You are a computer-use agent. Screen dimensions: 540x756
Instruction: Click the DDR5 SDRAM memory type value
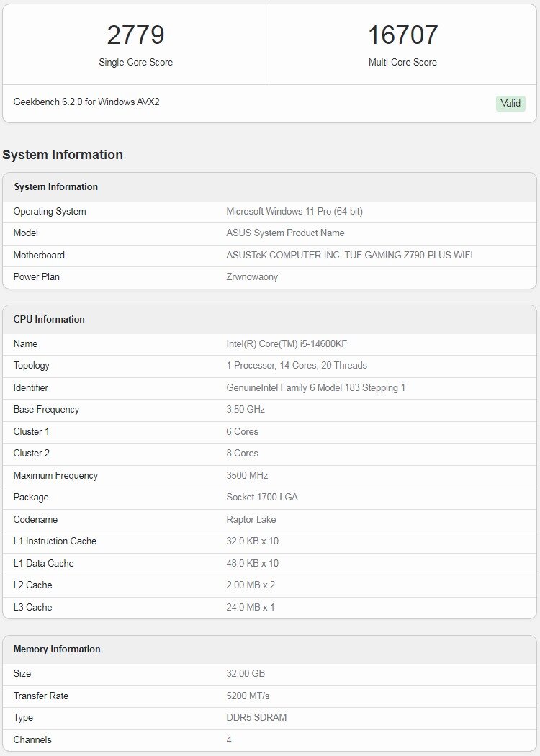click(x=256, y=717)
